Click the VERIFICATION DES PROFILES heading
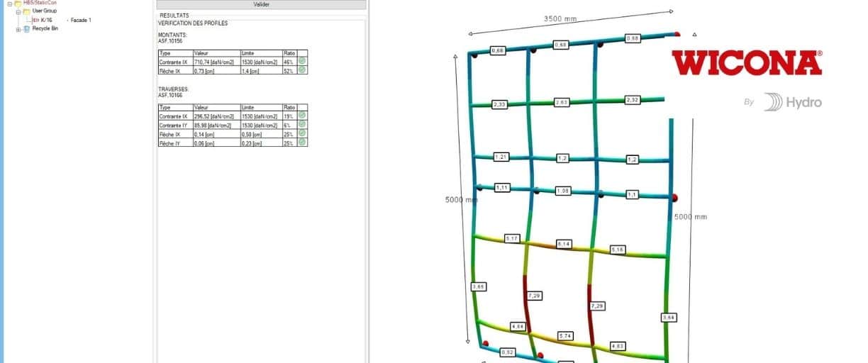This screenshot has width=868, height=363. coord(193,23)
